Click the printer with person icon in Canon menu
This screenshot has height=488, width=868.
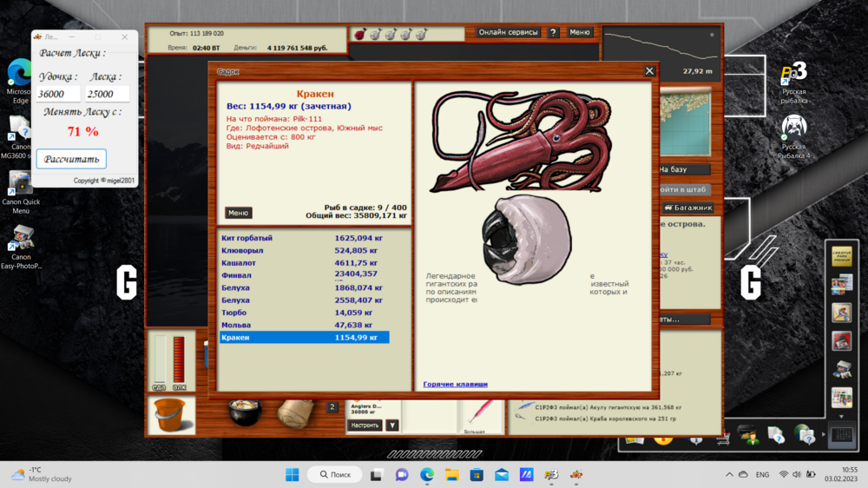747,435
